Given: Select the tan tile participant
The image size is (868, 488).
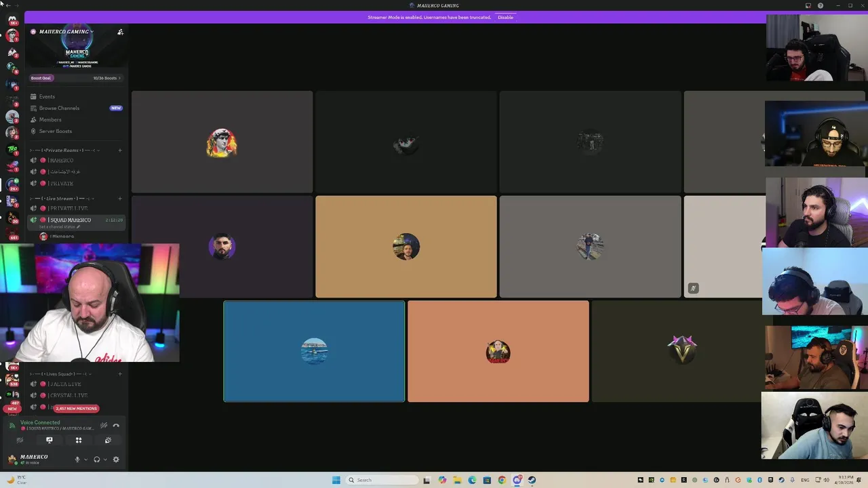Looking at the screenshot, I should (x=406, y=247).
